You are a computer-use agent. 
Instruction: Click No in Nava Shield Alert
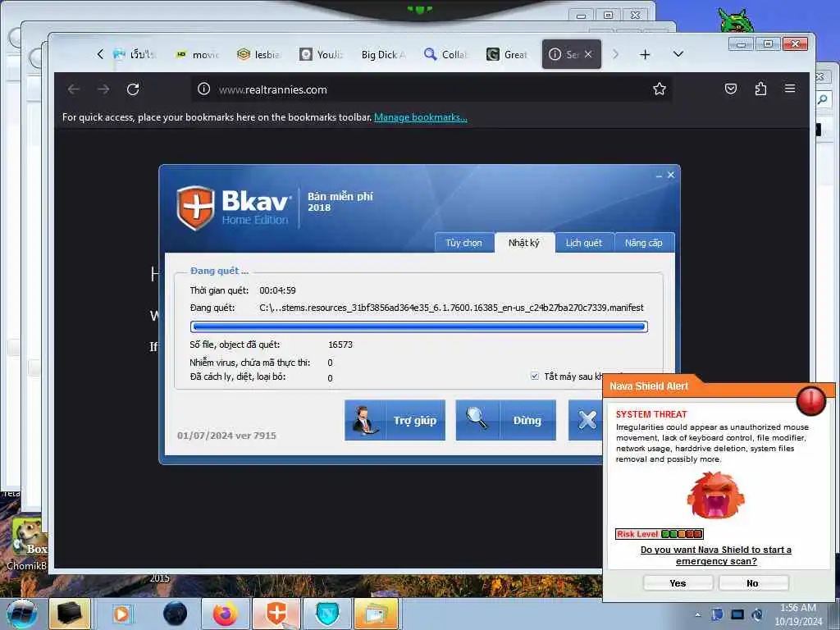click(x=753, y=583)
